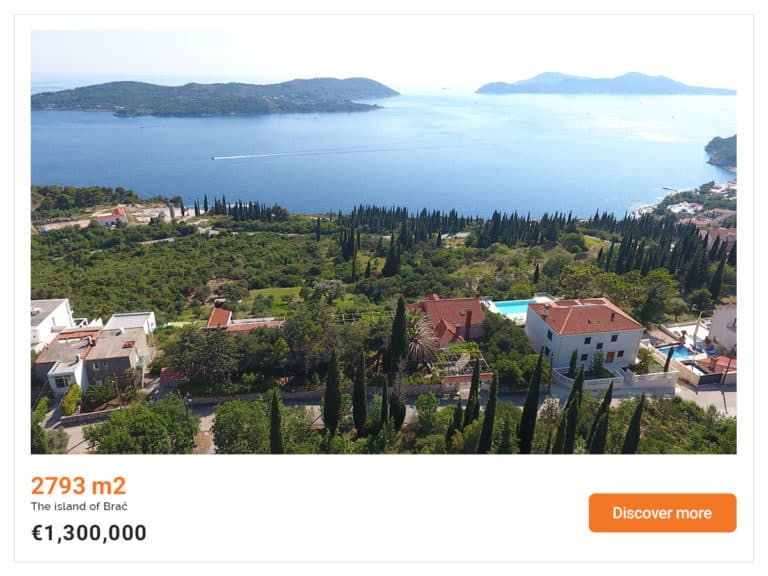Click the red-roofed house on far hillside
768x576 pixels.
(x=111, y=216)
